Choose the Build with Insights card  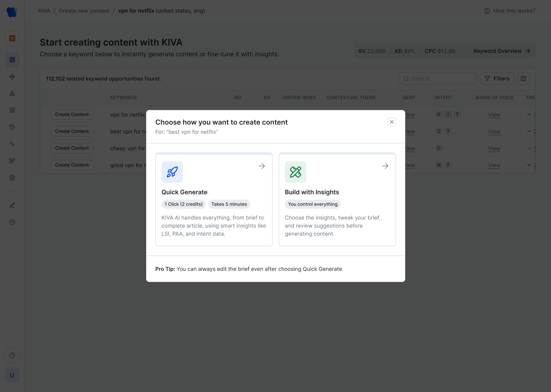pos(337,199)
